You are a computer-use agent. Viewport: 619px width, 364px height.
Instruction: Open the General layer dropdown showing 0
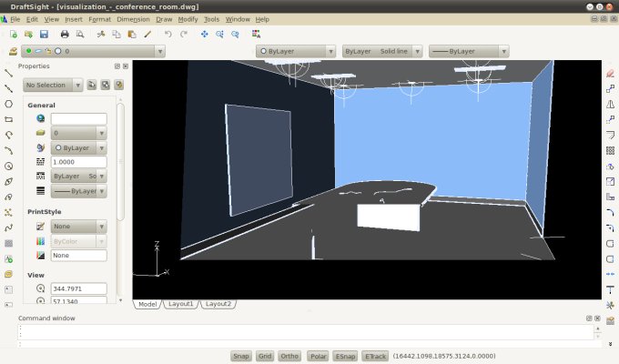(78, 133)
